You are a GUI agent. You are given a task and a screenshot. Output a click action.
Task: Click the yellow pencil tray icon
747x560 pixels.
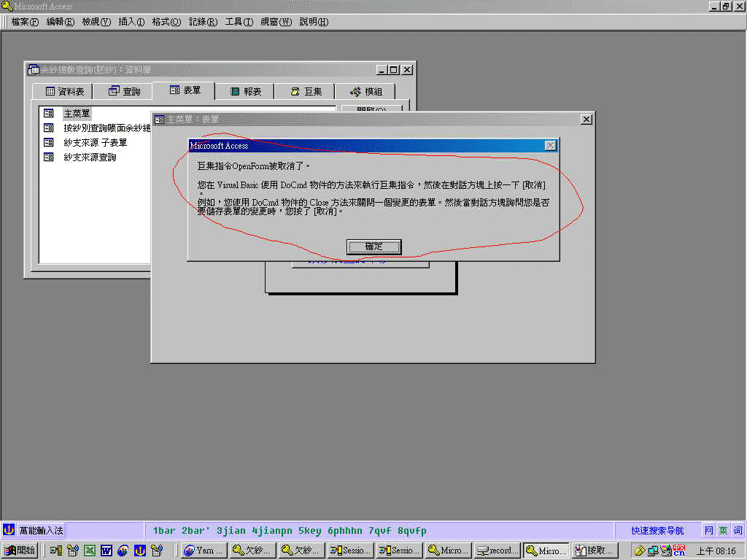point(639,551)
